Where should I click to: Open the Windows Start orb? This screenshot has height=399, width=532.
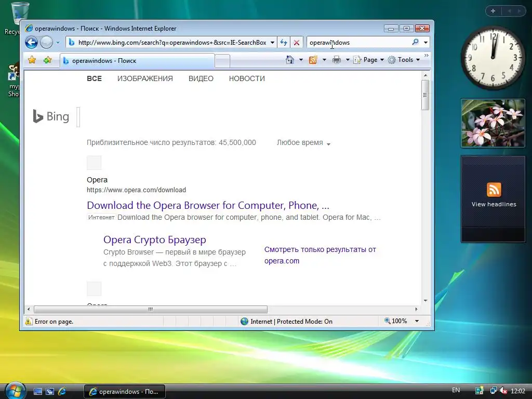15,391
